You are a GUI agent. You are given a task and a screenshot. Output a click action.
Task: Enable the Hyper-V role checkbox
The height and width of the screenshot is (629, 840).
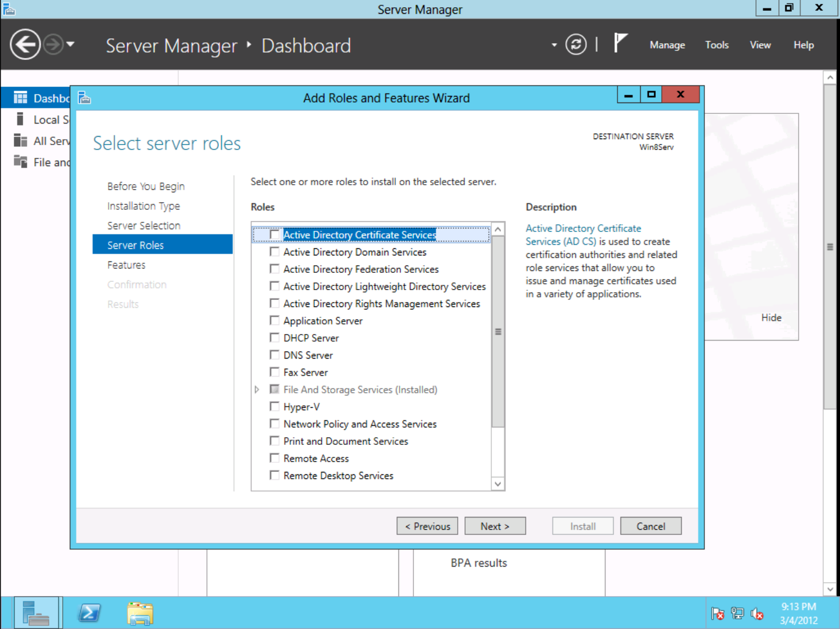274,407
